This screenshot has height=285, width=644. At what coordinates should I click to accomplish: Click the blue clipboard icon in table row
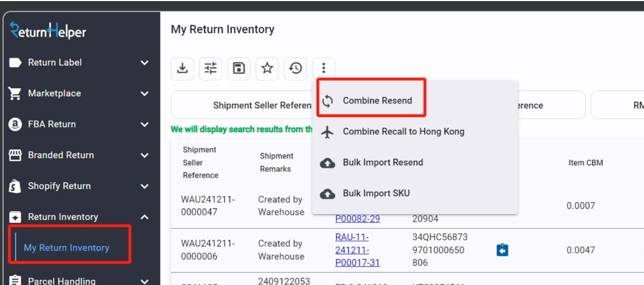(503, 250)
